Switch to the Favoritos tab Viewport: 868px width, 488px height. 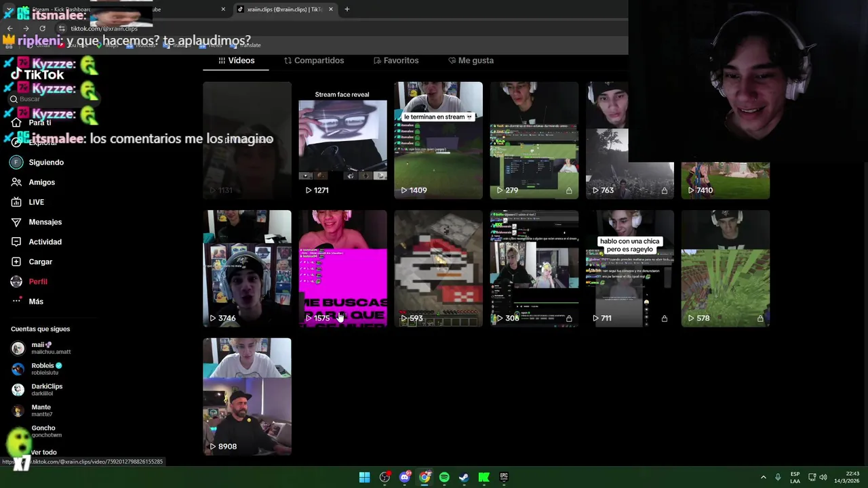[396, 60]
